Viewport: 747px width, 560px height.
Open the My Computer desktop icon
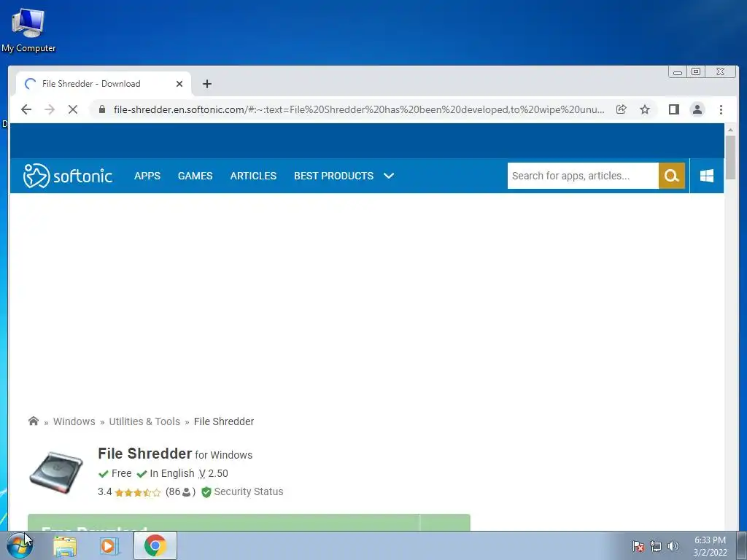pos(28,31)
